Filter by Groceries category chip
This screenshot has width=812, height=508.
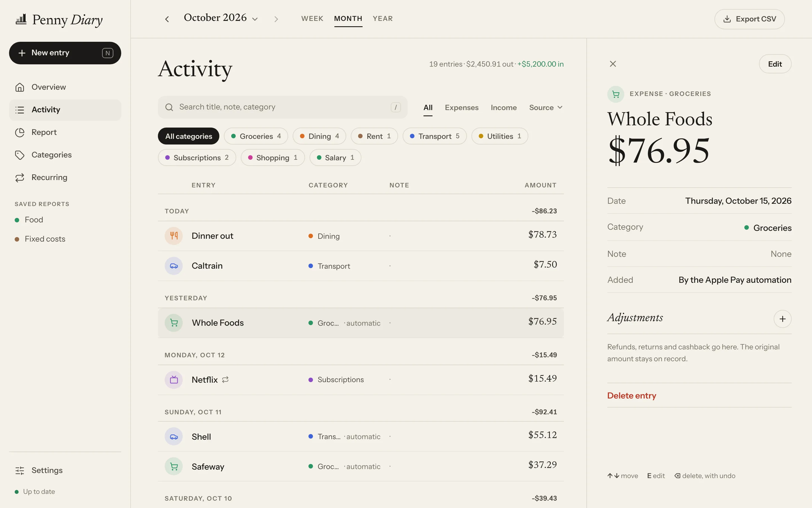[256, 136]
